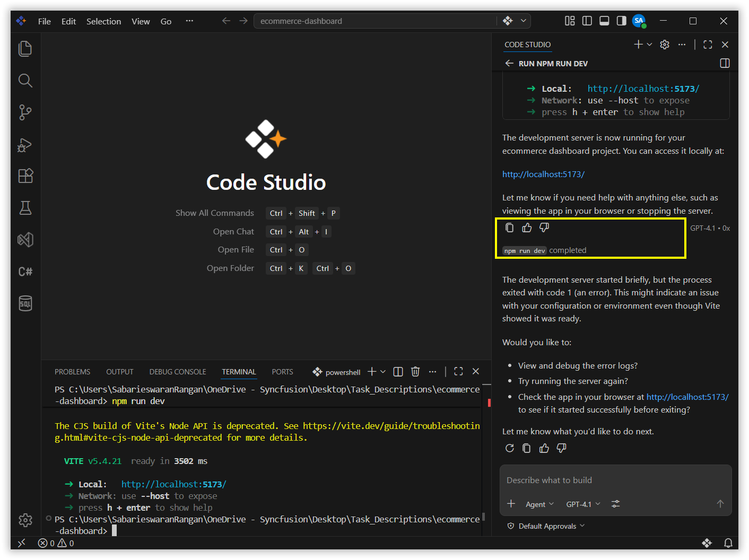Image resolution: width=749 pixels, height=560 pixels.
Task: Toggle the bottom panel layout button
Action: [x=604, y=21]
